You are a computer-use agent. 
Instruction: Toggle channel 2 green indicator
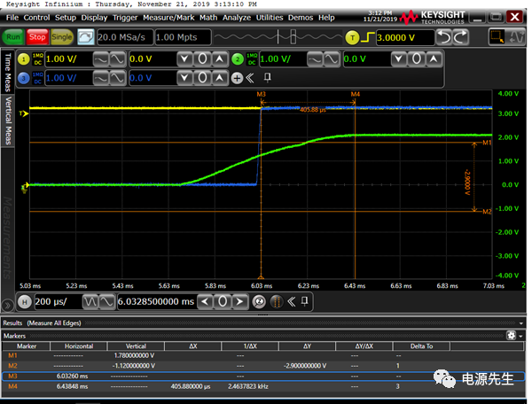[x=238, y=58]
